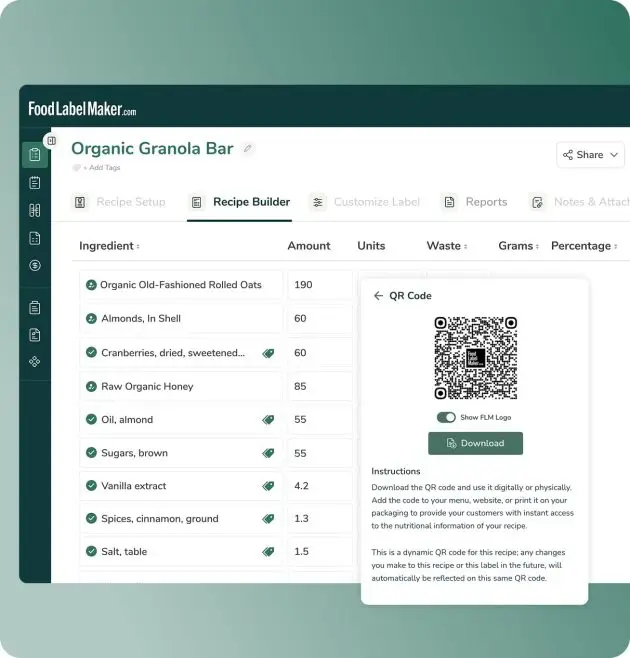Screen dimensions: 630x658
Task: Open the highlighted recipes clipboard icon in sidebar
Action: (x=35, y=154)
